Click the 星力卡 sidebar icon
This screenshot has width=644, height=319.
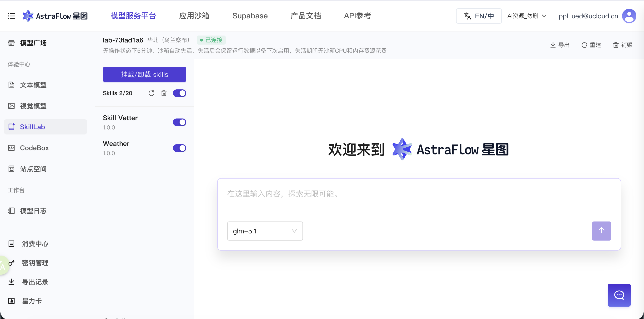[11, 301]
